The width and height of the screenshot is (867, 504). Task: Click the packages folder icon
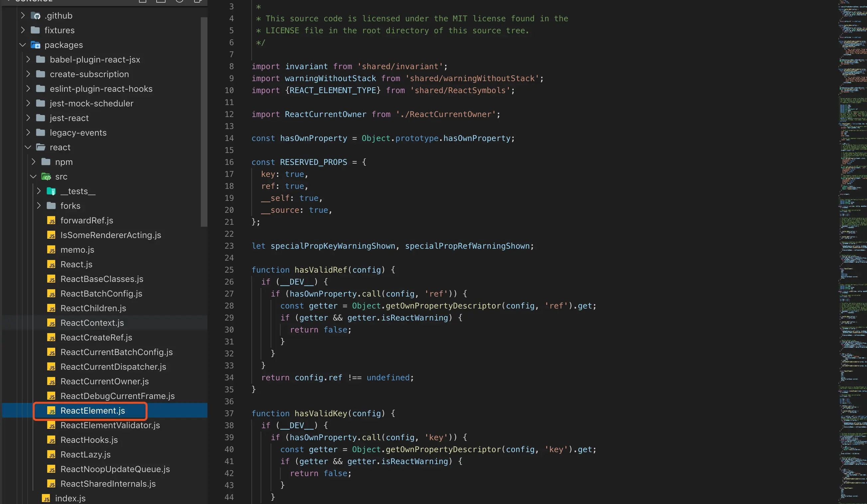[x=36, y=45]
